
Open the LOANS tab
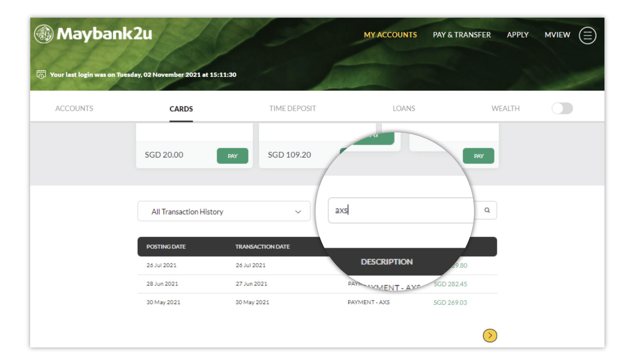pos(404,108)
